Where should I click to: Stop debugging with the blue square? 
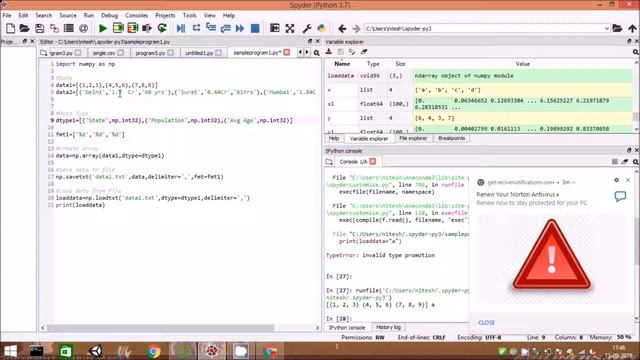pos(255,28)
